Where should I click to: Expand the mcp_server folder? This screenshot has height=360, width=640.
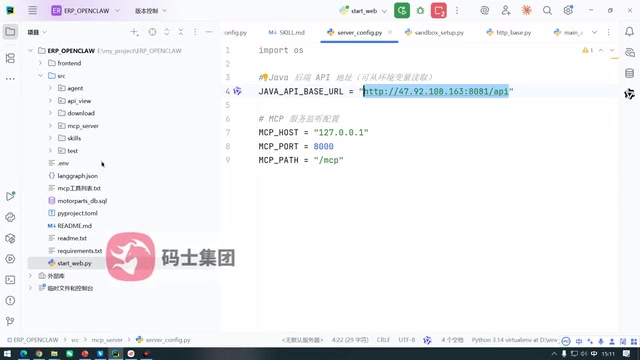(x=50, y=126)
